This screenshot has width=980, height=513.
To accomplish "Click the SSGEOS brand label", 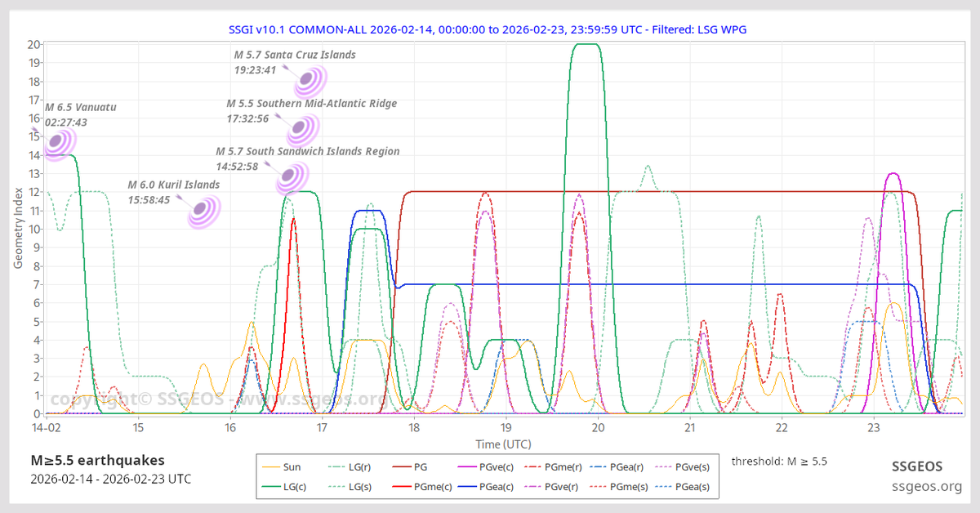I will click(x=915, y=467).
